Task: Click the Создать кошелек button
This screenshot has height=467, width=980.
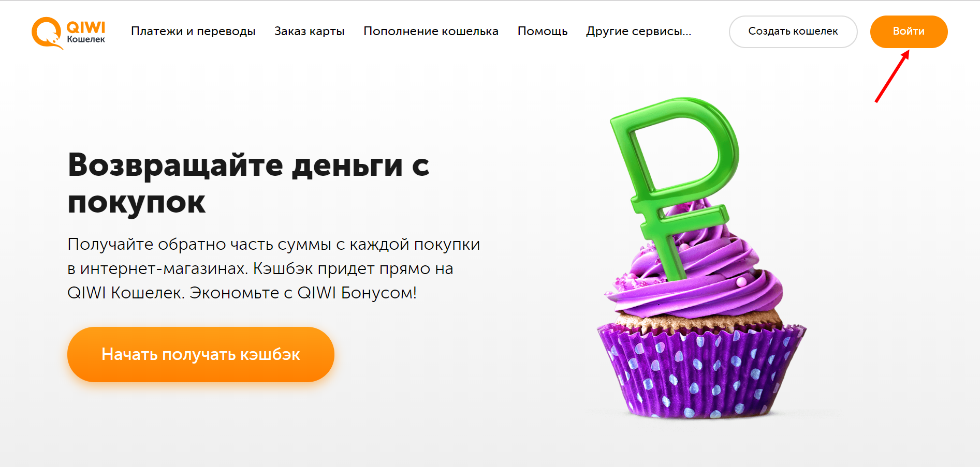Action: pos(793,32)
